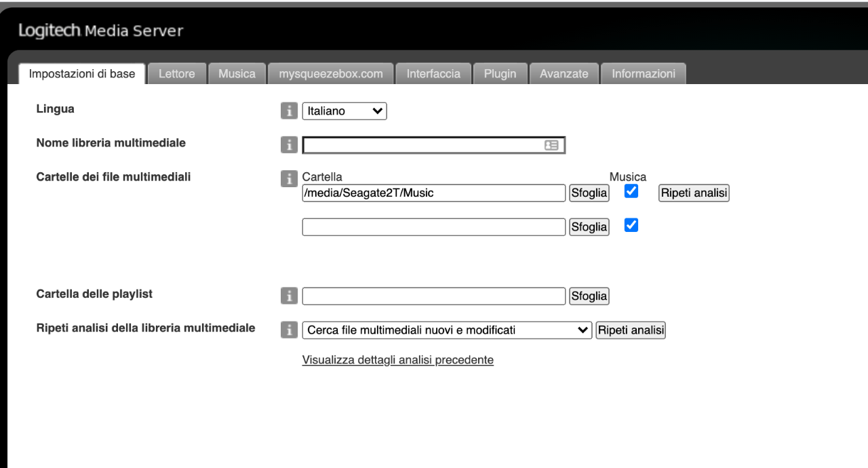Click the 'Musica' column header text

628,177
